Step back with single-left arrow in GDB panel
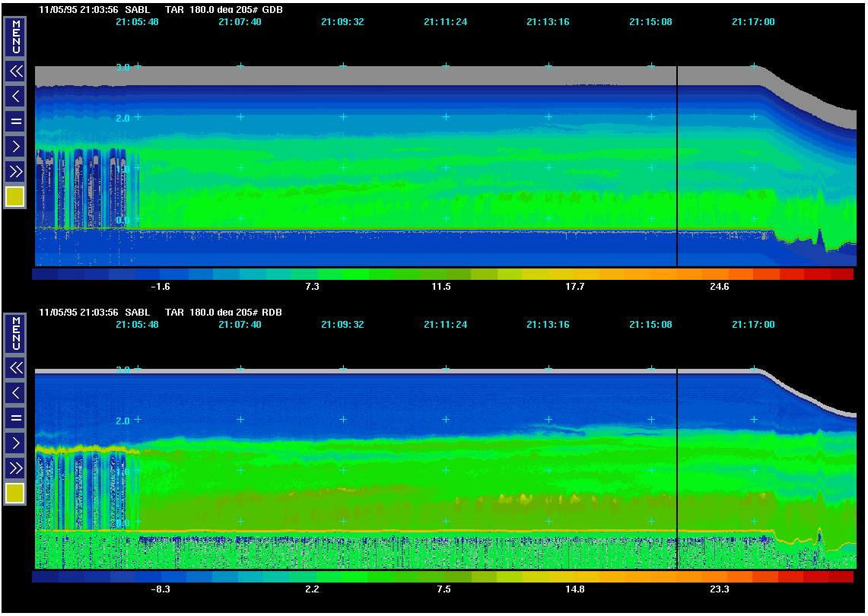Viewport: 868px width, 616px height. point(15,97)
